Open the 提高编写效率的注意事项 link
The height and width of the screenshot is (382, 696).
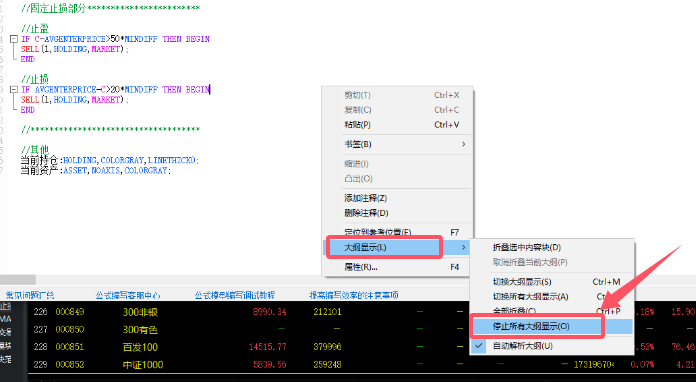tap(354, 295)
